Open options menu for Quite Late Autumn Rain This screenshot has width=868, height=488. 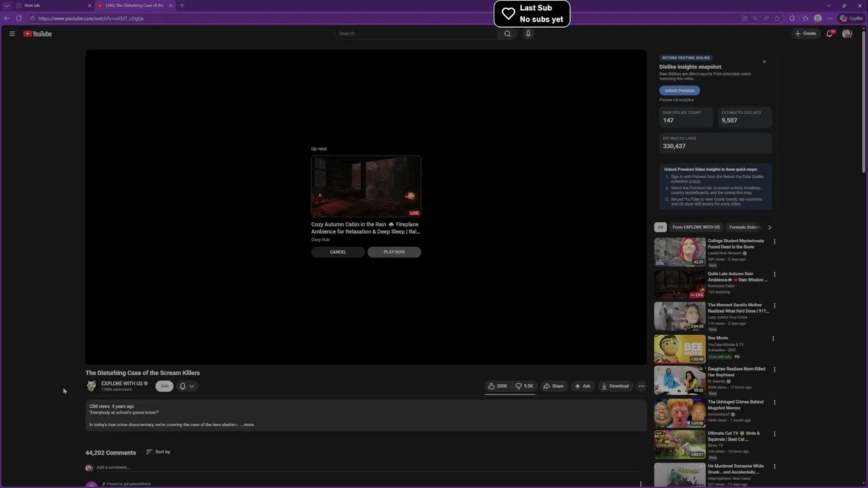(x=774, y=274)
